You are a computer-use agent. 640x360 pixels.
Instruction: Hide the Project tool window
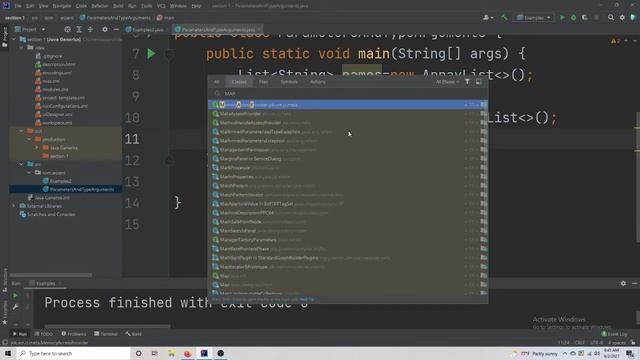(116, 29)
